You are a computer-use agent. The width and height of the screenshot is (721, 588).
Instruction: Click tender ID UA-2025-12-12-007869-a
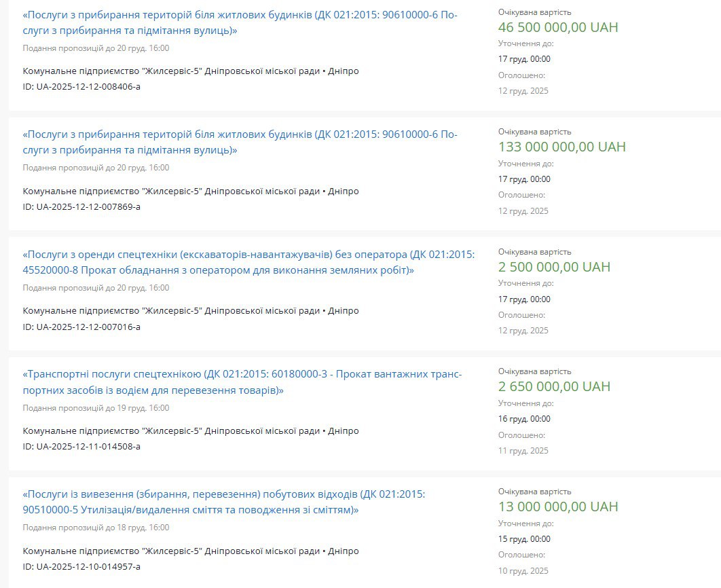pos(81,206)
